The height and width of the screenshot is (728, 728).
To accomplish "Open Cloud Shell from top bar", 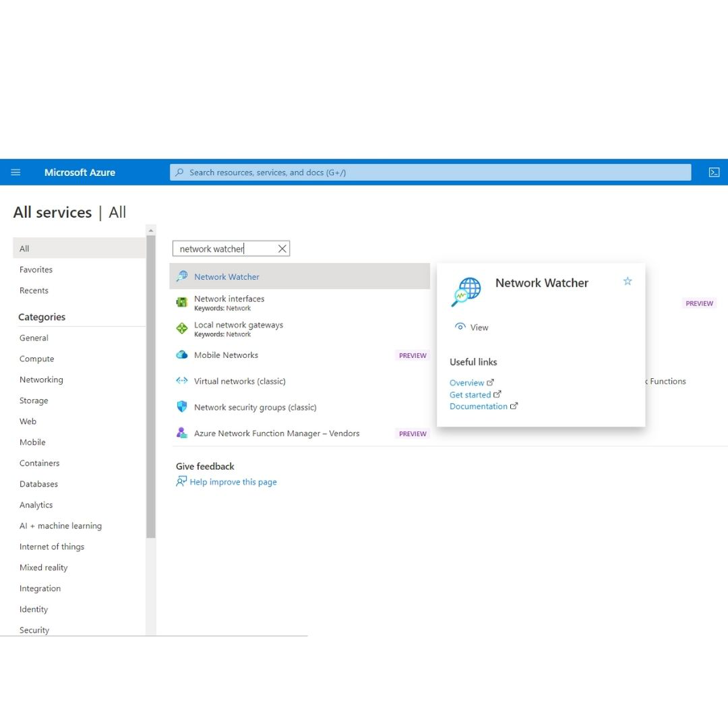I will tap(714, 173).
